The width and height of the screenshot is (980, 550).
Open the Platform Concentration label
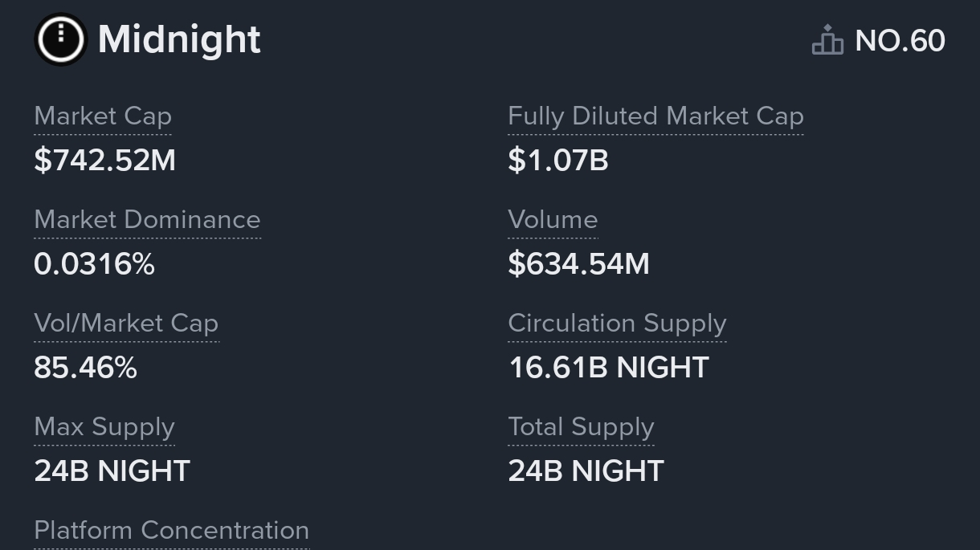click(x=171, y=531)
